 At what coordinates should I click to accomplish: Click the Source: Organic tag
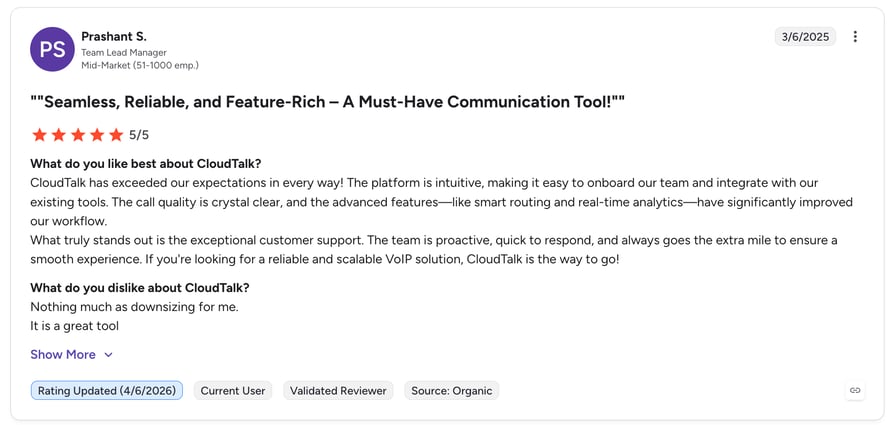452,391
